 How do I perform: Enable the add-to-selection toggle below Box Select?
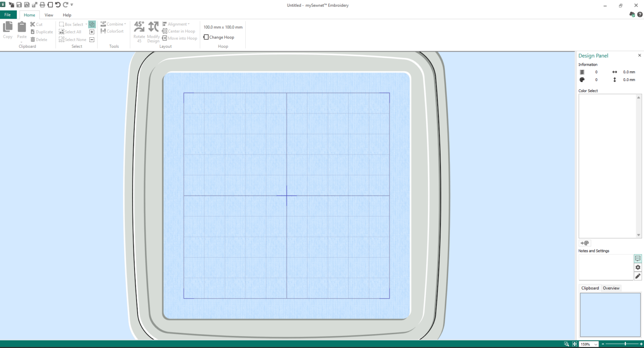pyautogui.click(x=92, y=31)
